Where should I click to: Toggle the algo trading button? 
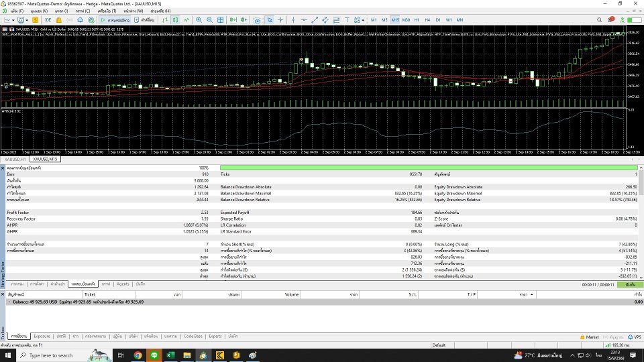tap(114, 20)
